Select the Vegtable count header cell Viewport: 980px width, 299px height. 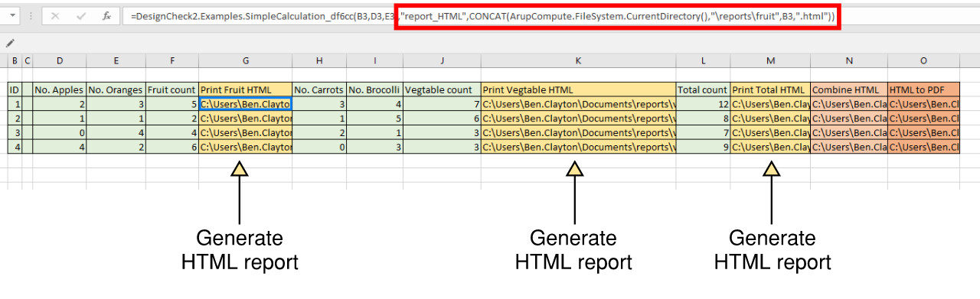point(442,89)
